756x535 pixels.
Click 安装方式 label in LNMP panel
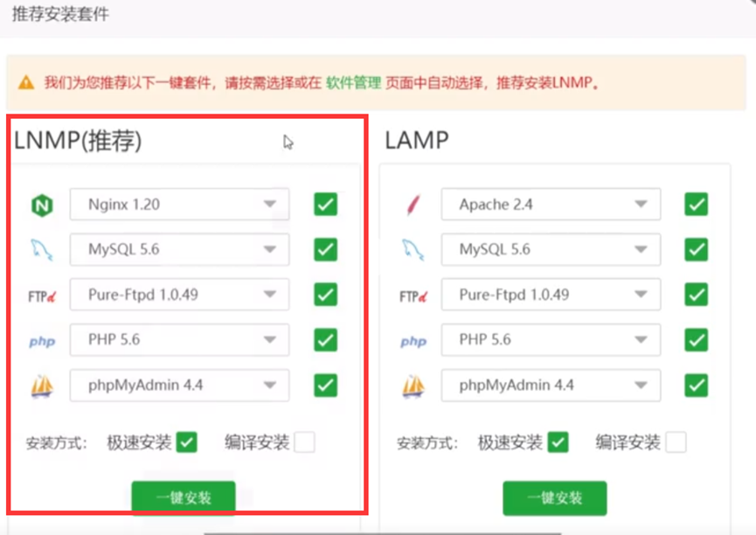[57, 443]
